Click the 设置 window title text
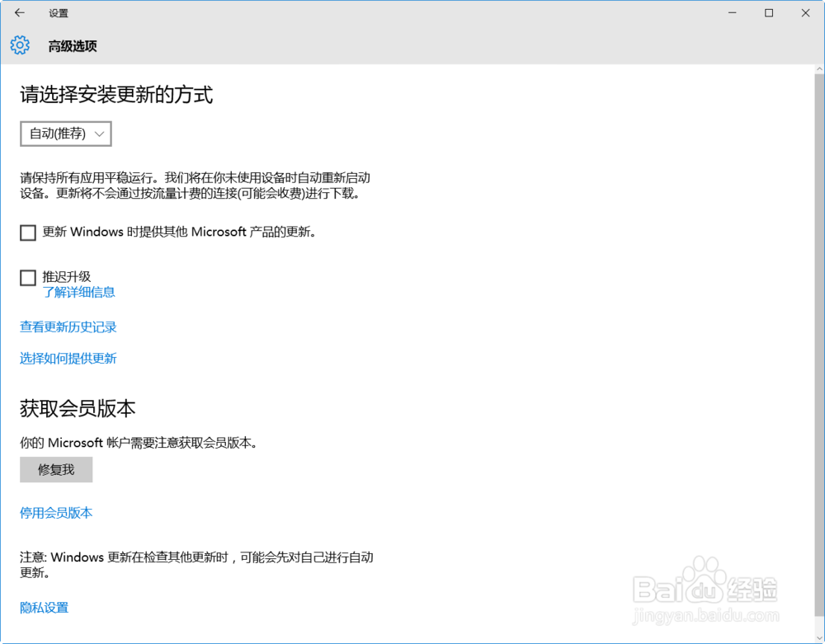Screen dimensions: 825x644 coord(59,13)
